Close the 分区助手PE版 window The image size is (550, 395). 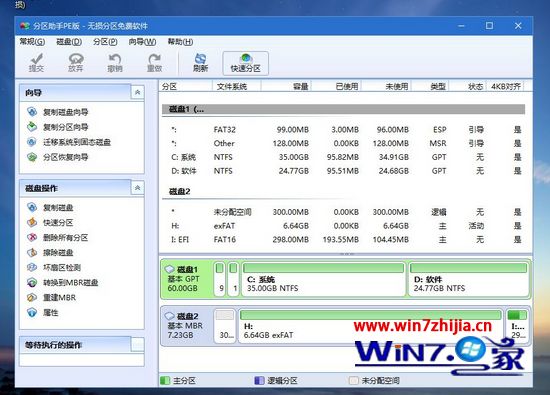tap(518, 26)
